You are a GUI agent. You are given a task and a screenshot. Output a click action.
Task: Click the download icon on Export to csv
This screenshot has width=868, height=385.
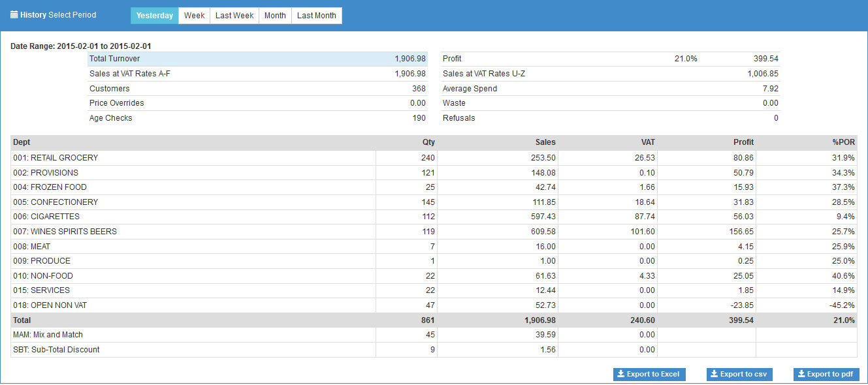pyautogui.click(x=715, y=375)
